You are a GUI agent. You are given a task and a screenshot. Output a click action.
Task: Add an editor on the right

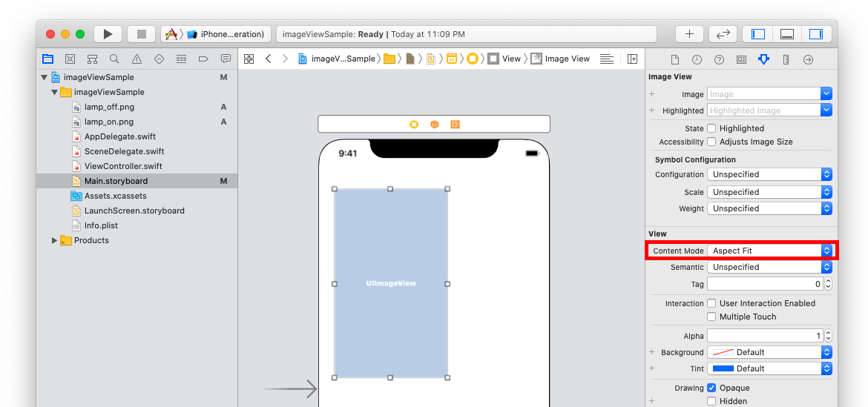pos(632,59)
